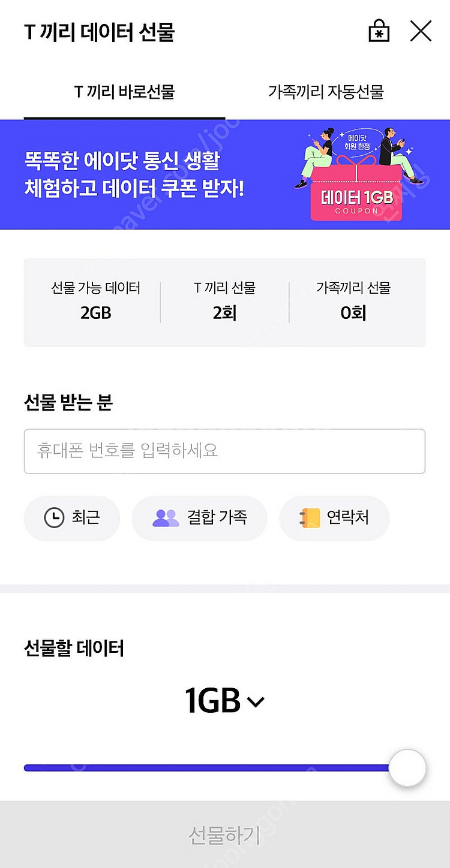Tap the clock icon for recent recipients

point(54,517)
